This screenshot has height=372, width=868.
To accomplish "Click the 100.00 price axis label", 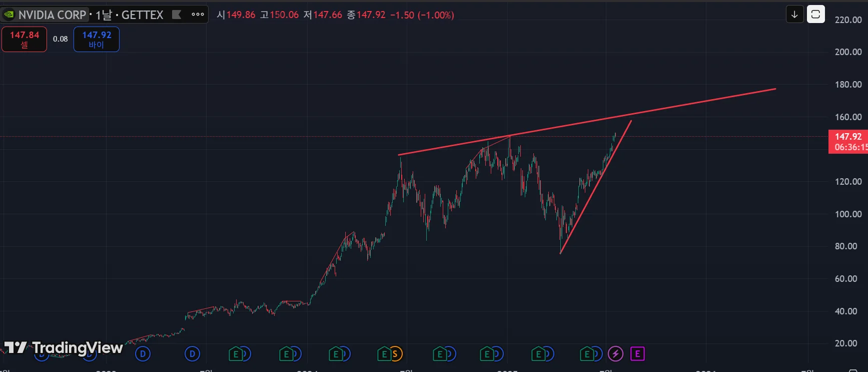I will coord(848,214).
